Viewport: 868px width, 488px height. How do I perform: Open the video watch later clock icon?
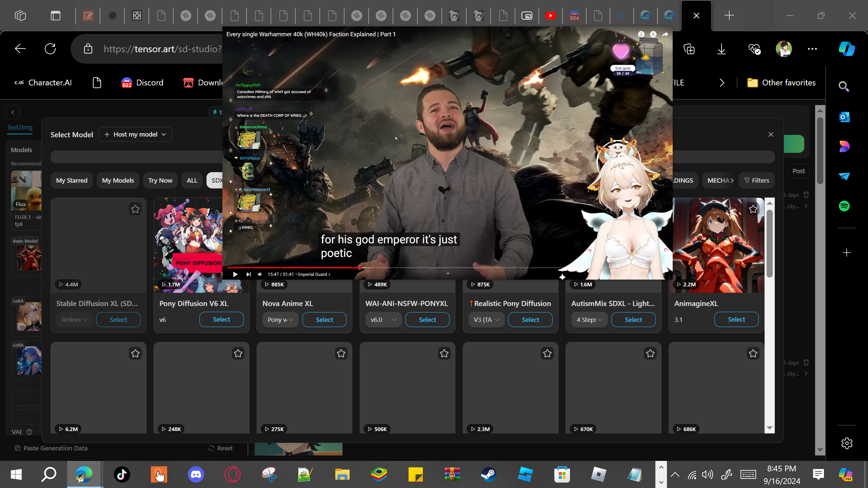pos(653,34)
